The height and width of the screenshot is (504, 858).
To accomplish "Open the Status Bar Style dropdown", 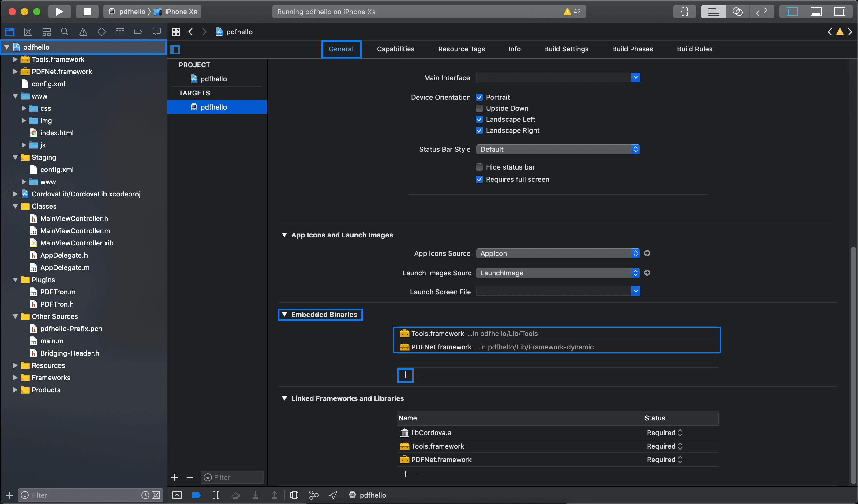I will tap(557, 149).
